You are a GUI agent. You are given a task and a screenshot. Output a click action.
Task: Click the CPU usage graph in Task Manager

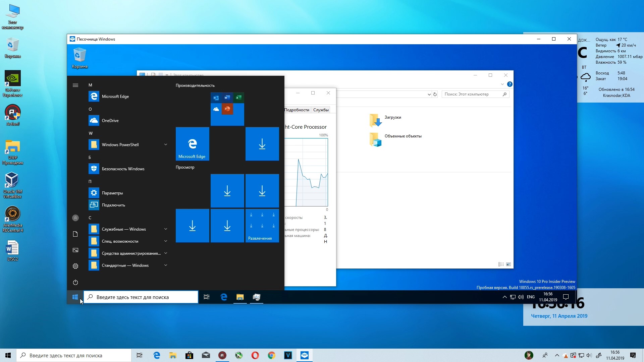point(306,172)
